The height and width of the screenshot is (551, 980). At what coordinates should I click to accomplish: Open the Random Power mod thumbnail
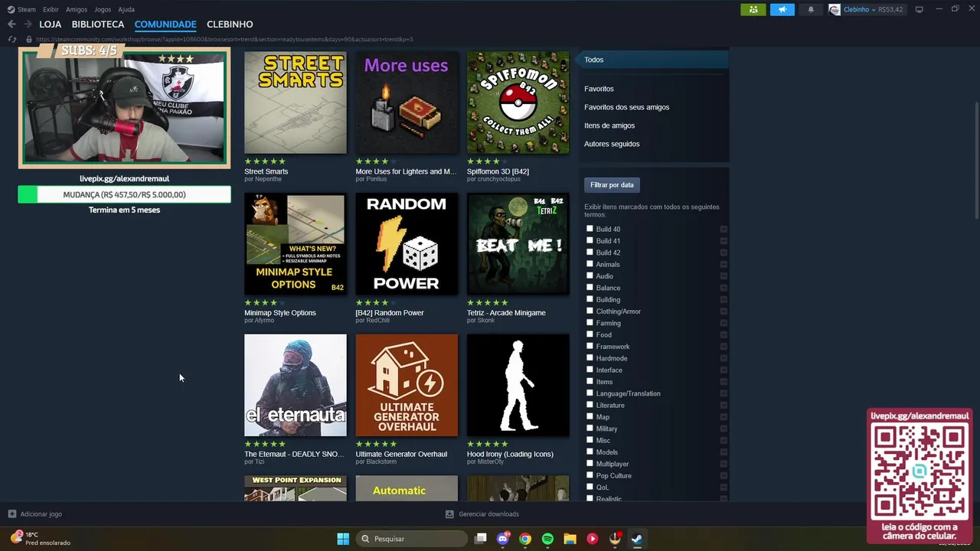click(407, 243)
